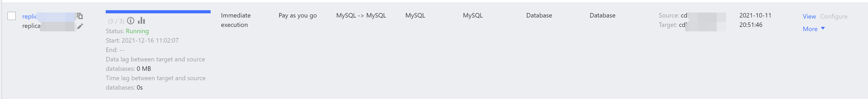Edit the replica task name pencil

click(80, 26)
